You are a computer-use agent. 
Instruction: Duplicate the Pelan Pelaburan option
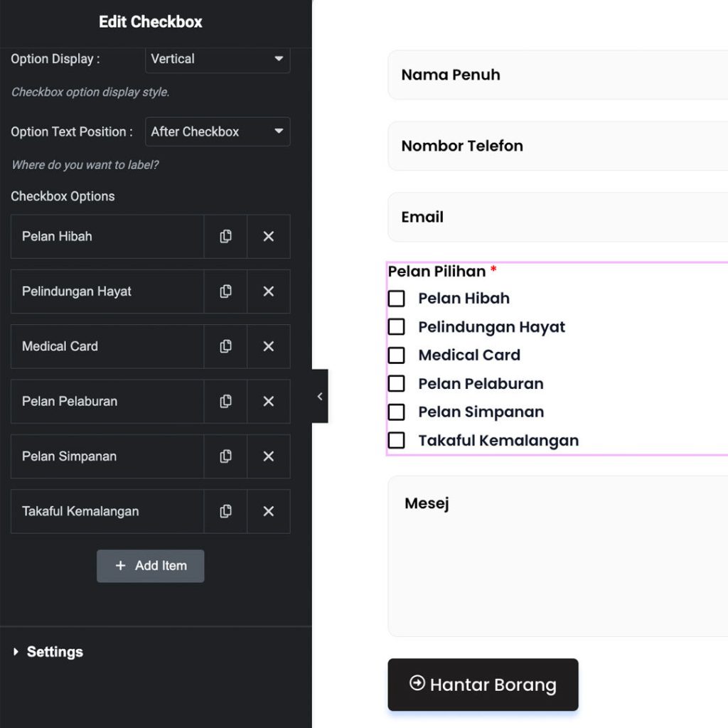point(225,402)
